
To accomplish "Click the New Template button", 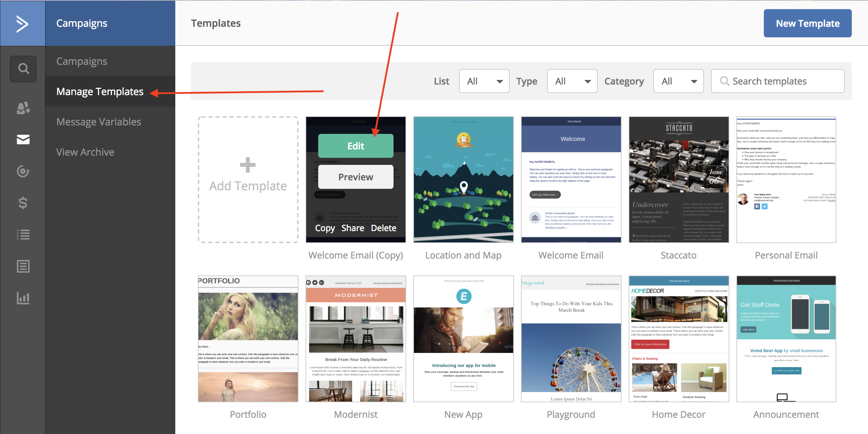I will 807,24.
